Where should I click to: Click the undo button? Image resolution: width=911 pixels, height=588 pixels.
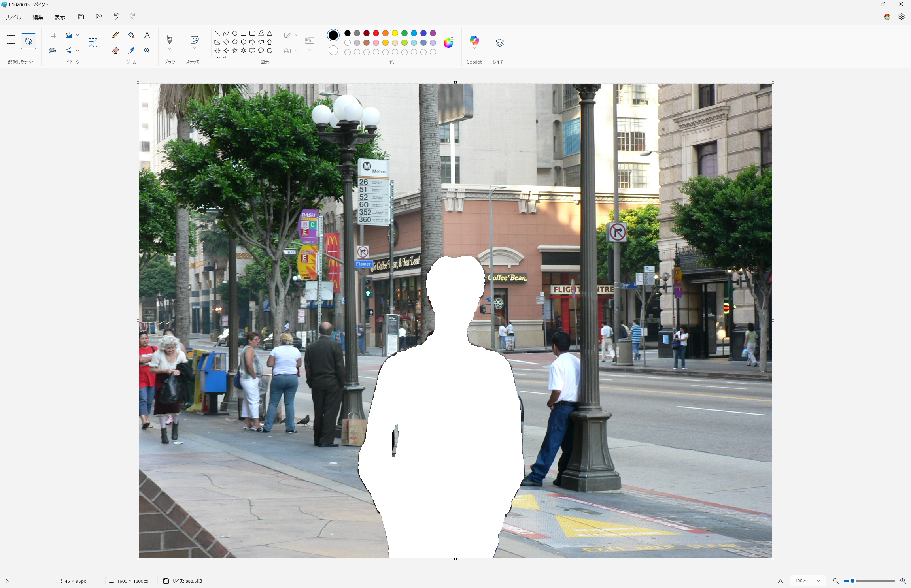[x=116, y=17]
